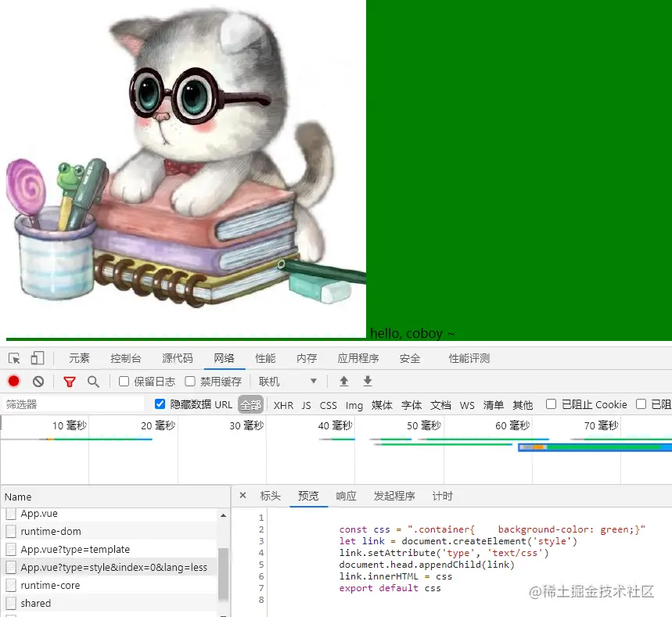Click the blue-outlined bar in timeline overview
672x617 pixels.
[x=595, y=447]
